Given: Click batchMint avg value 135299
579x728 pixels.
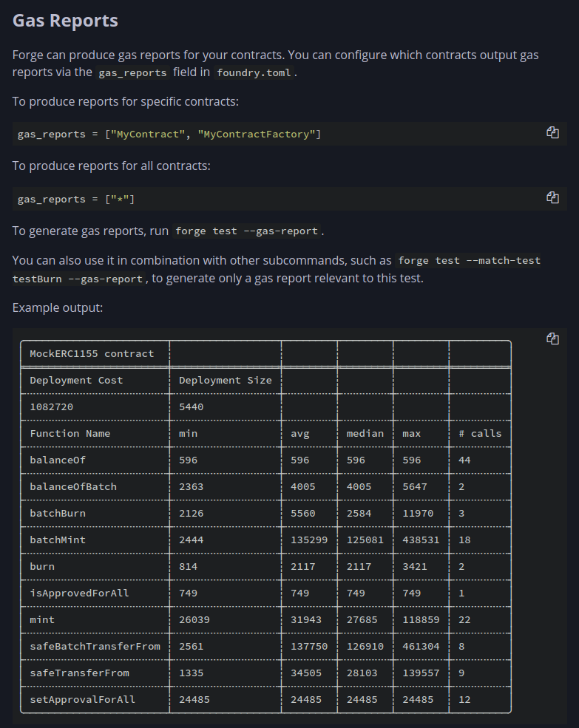Looking at the screenshot, I should click(309, 540).
